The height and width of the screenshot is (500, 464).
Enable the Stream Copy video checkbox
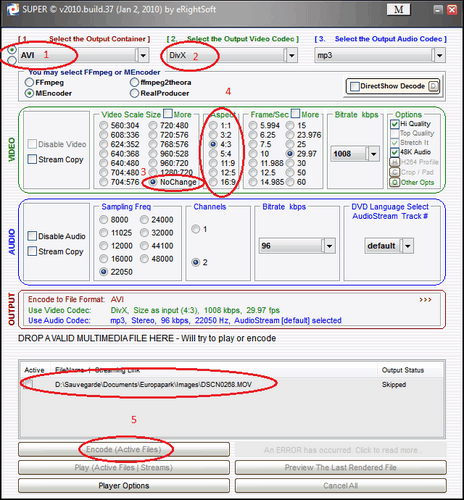(x=32, y=159)
